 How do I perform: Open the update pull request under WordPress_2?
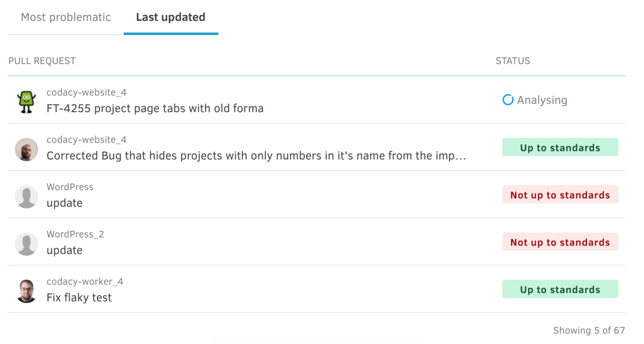coord(64,250)
